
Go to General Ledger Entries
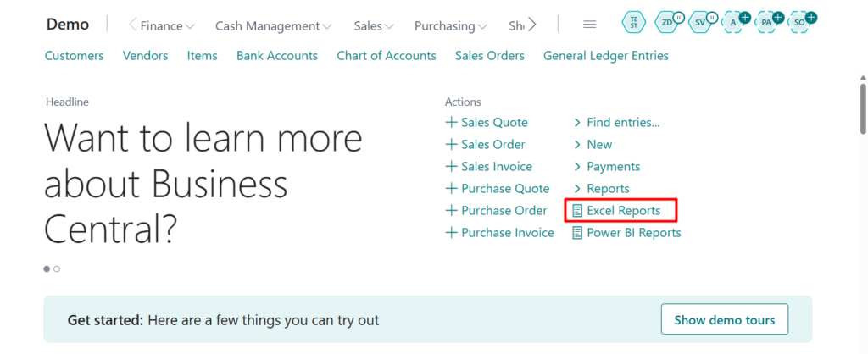605,56
